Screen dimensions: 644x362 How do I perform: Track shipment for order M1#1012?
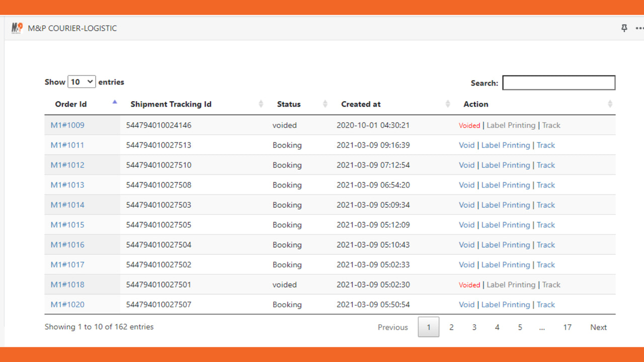tap(546, 165)
